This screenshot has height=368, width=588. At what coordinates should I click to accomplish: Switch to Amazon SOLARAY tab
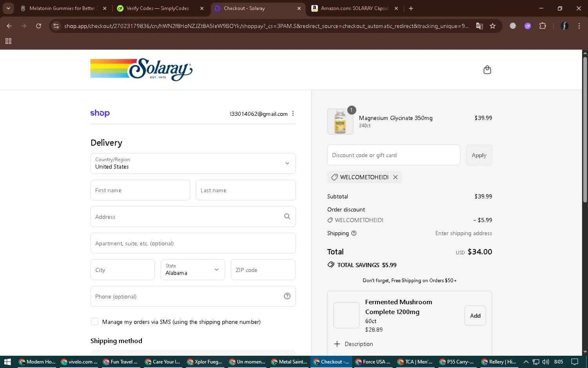click(355, 8)
